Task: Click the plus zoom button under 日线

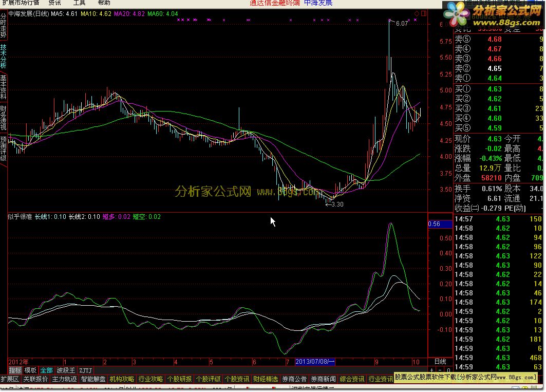Action: (x=432, y=370)
